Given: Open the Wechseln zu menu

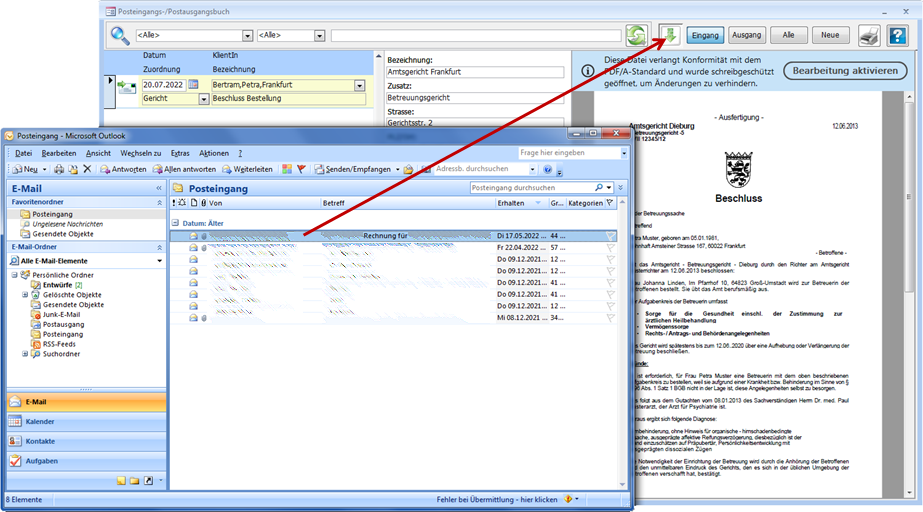Looking at the screenshot, I should pos(141,153).
